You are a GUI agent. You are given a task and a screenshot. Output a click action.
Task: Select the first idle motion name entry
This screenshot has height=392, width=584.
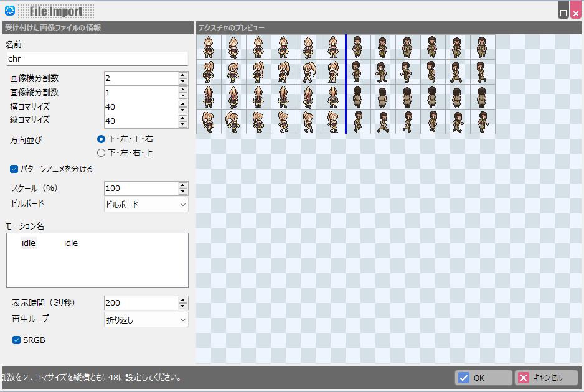pyautogui.click(x=29, y=243)
